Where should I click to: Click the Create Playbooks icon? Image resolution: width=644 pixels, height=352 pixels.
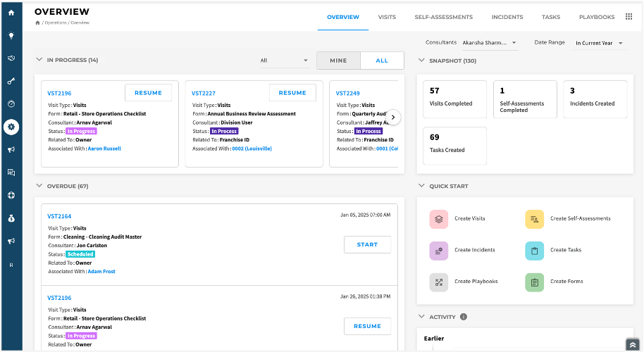coord(439,282)
